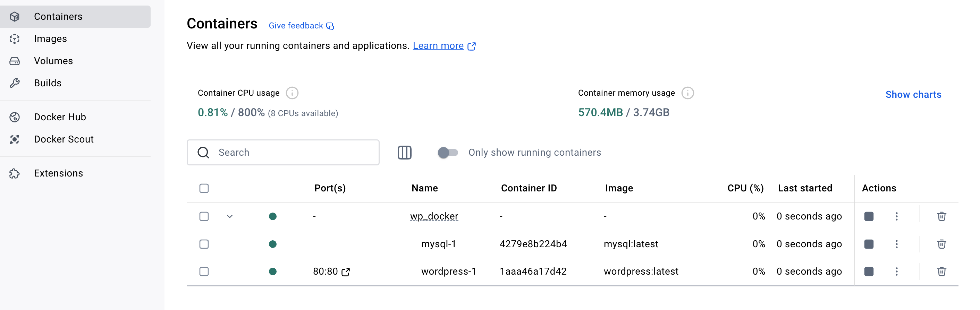Click the wordpress-1 running status dot
The height and width of the screenshot is (310, 980).
point(272,272)
